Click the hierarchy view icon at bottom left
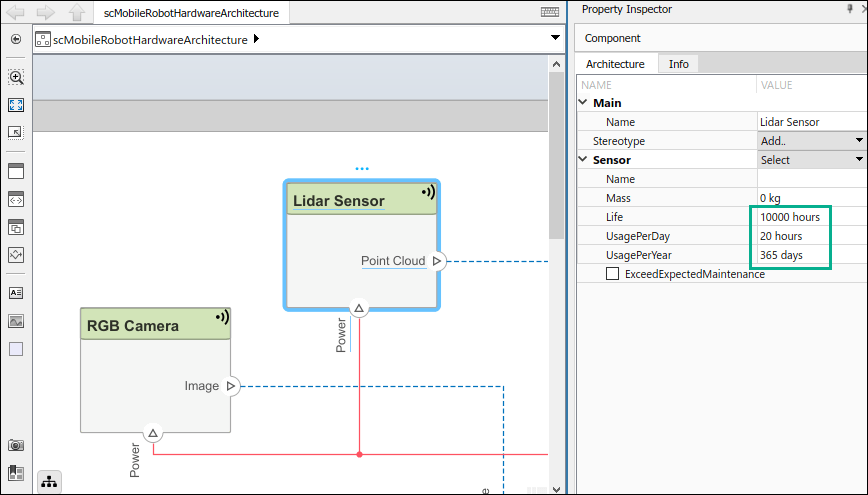868x495 pixels. (49, 481)
